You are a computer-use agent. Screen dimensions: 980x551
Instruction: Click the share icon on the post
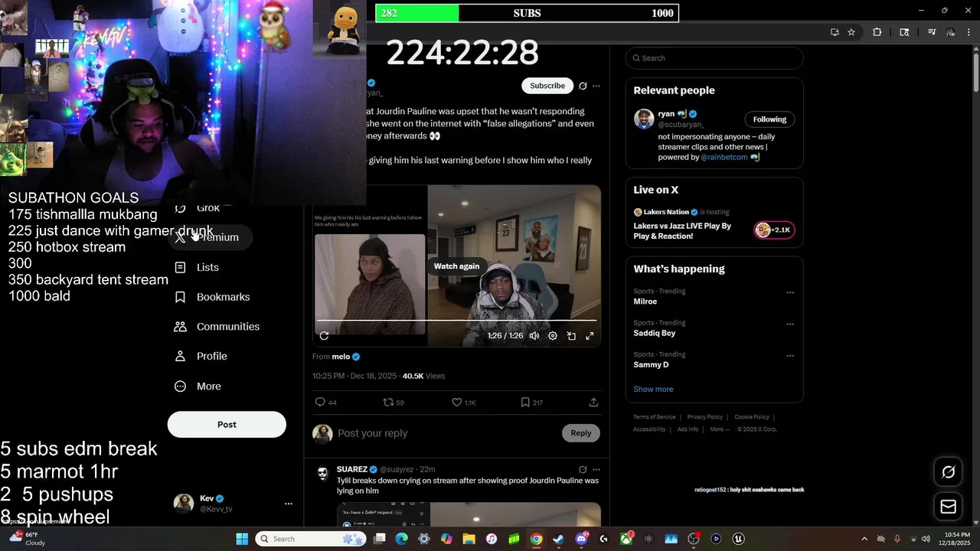[x=593, y=402]
